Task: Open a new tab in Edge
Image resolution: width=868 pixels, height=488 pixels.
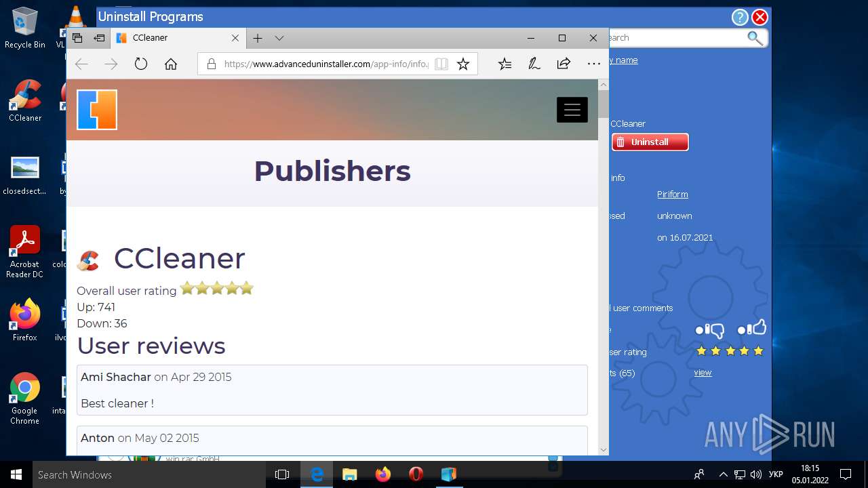Action: [x=258, y=38]
